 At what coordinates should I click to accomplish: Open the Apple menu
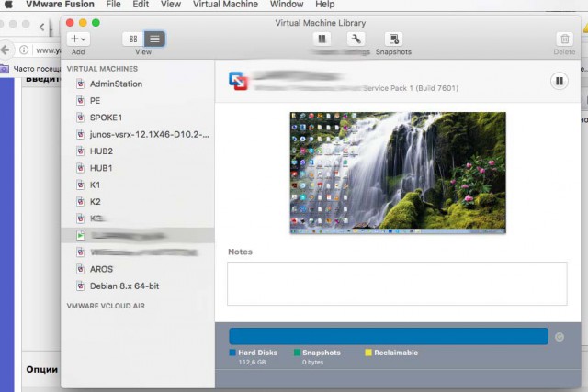8,5
